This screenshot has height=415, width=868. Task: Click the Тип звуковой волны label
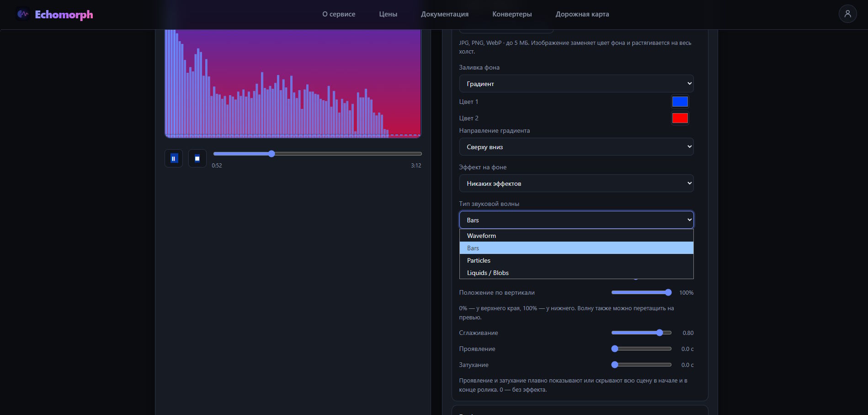coord(489,204)
